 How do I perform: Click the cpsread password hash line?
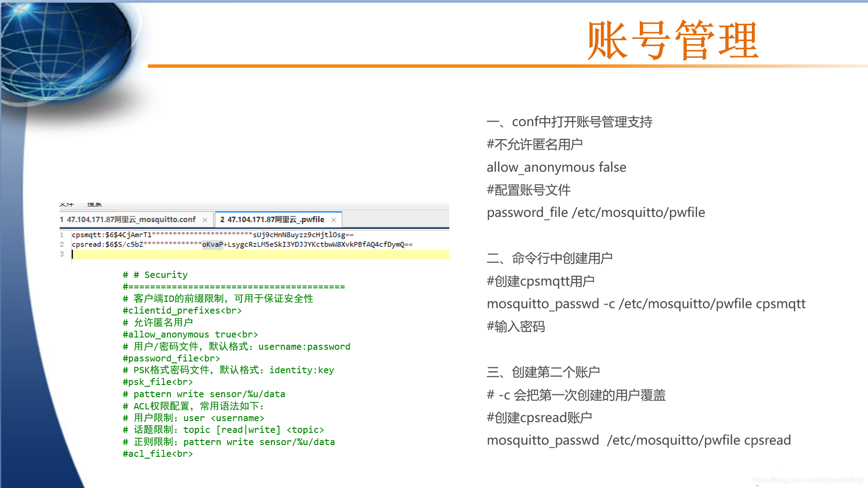242,244
